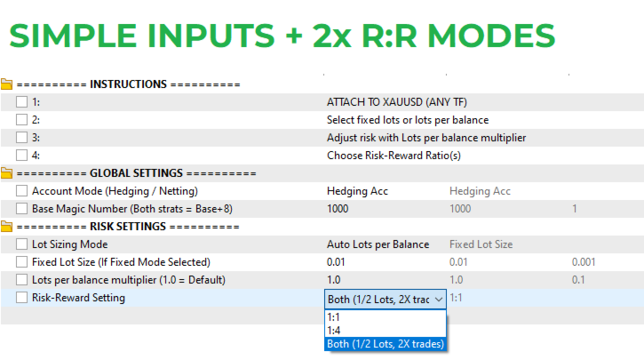Select the Account Mode (Hedging / Netting) label

(x=115, y=191)
